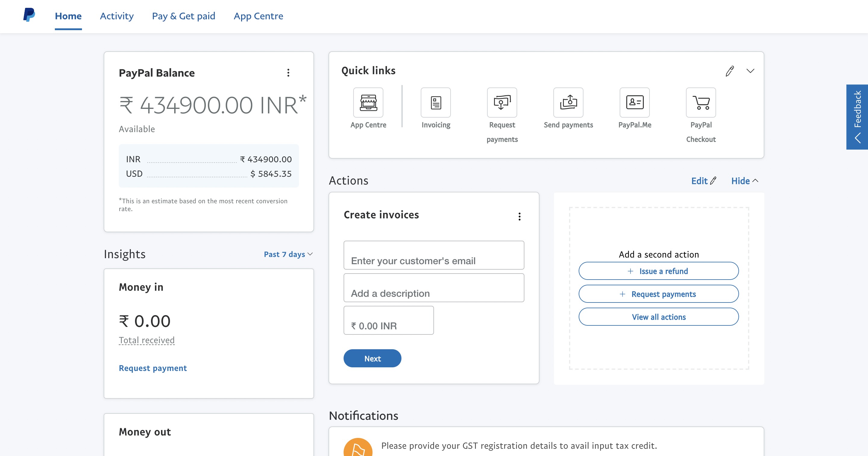
Task: Click the Issue a refund button
Action: pos(659,271)
